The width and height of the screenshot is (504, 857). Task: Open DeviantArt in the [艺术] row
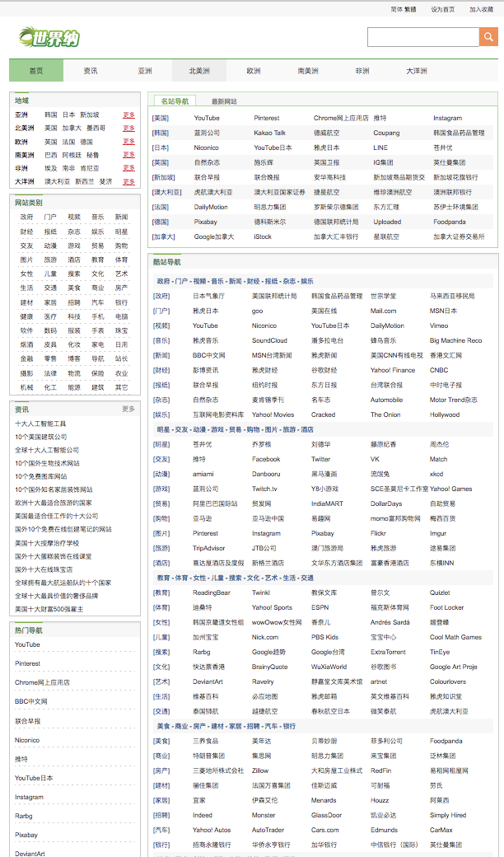208,681
